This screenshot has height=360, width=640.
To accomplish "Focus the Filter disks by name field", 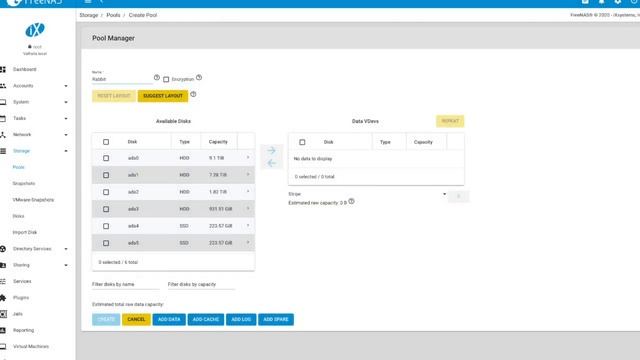I will pos(125,284).
